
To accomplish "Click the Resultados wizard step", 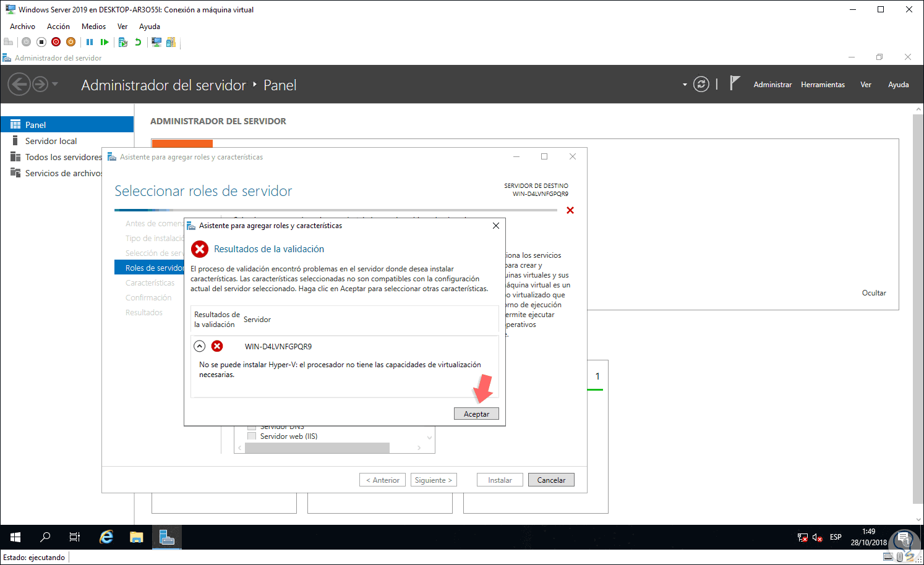I will 144,312.
